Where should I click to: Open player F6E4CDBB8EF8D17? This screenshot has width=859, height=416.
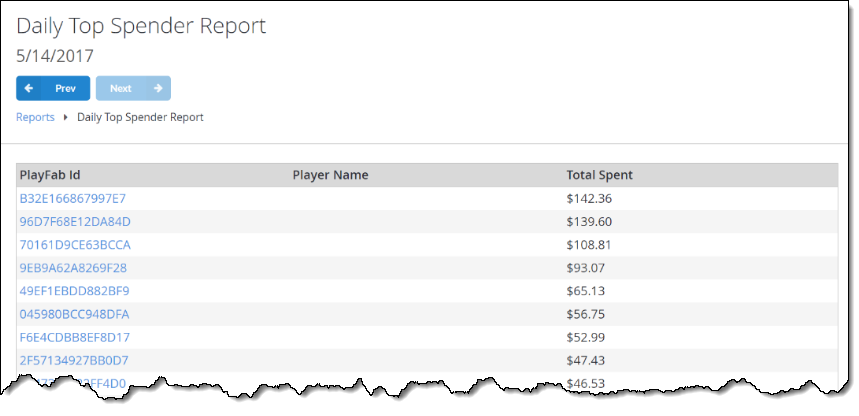click(x=75, y=337)
